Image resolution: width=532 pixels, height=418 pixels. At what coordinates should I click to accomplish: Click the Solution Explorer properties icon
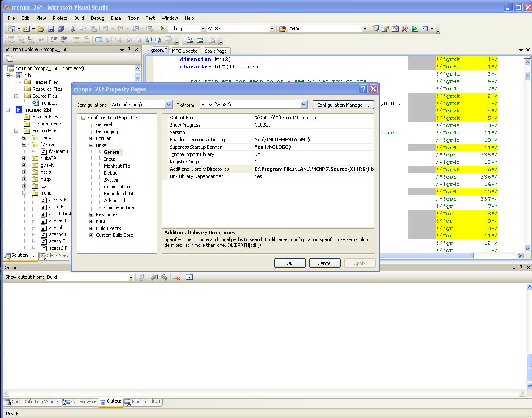[x=10, y=59]
